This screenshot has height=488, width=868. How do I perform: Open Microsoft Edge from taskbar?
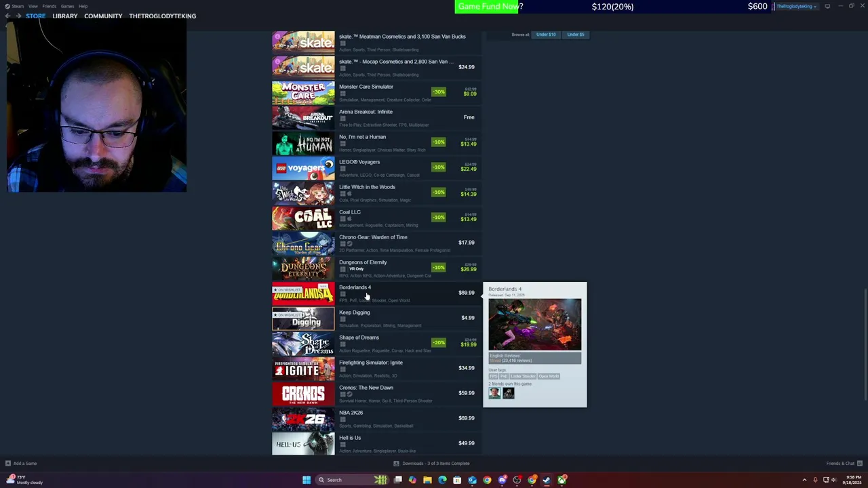coord(443,480)
